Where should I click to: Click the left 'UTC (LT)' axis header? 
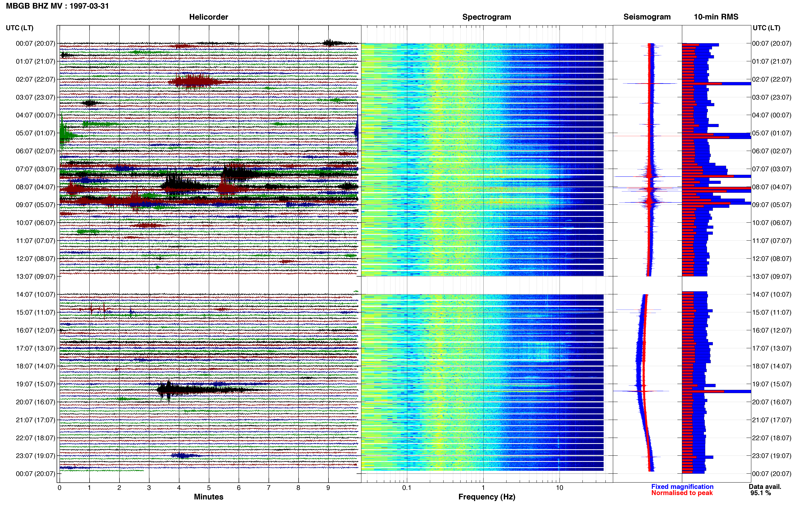[x=20, y=28]
